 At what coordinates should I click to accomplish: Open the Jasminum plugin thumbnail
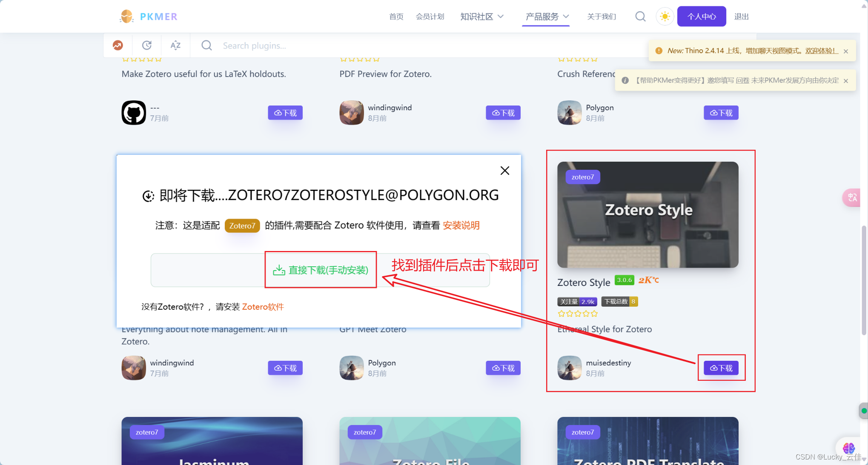212,441
